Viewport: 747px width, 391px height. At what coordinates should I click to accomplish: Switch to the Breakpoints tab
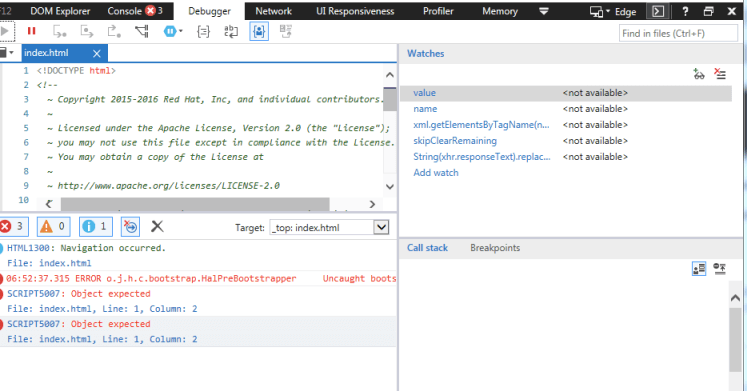[x=495, y=248]
